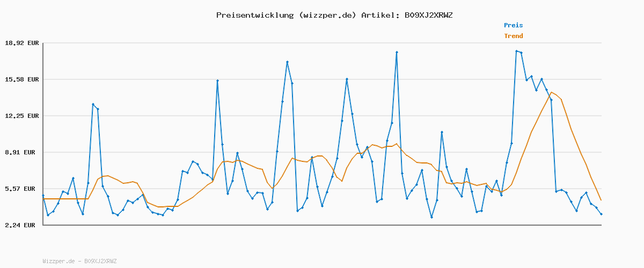Select the 8.91 EUR axis label

point(22,152)
